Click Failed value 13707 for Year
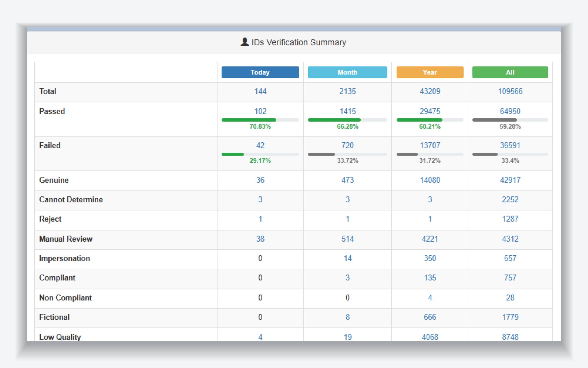 pyautogui.click(x=430, y=145)
